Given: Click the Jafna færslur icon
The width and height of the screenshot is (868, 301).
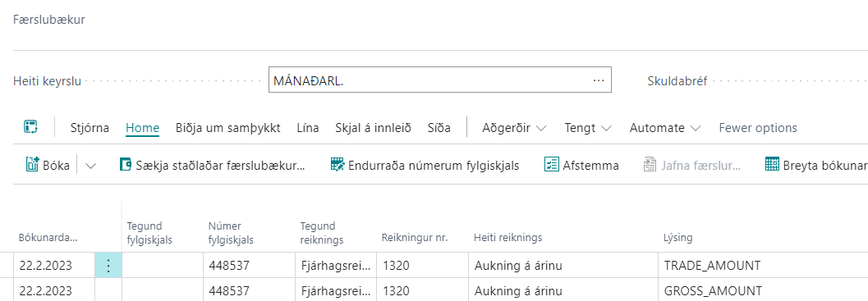Looking at the screenshot, I should tap(650, 165).
